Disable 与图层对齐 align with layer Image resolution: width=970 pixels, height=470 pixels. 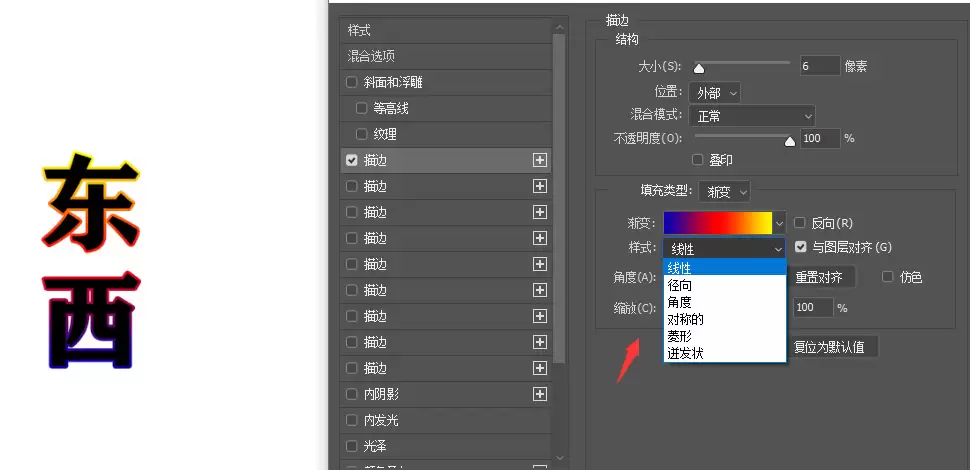[801, 247]
